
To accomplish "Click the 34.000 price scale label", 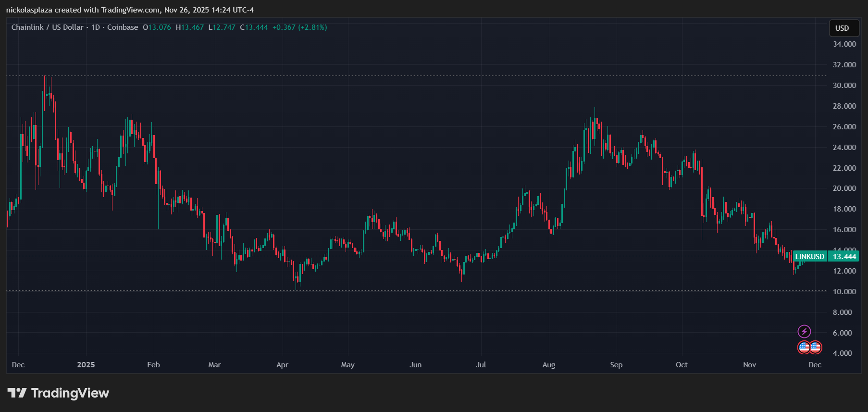I will point(844,44).
